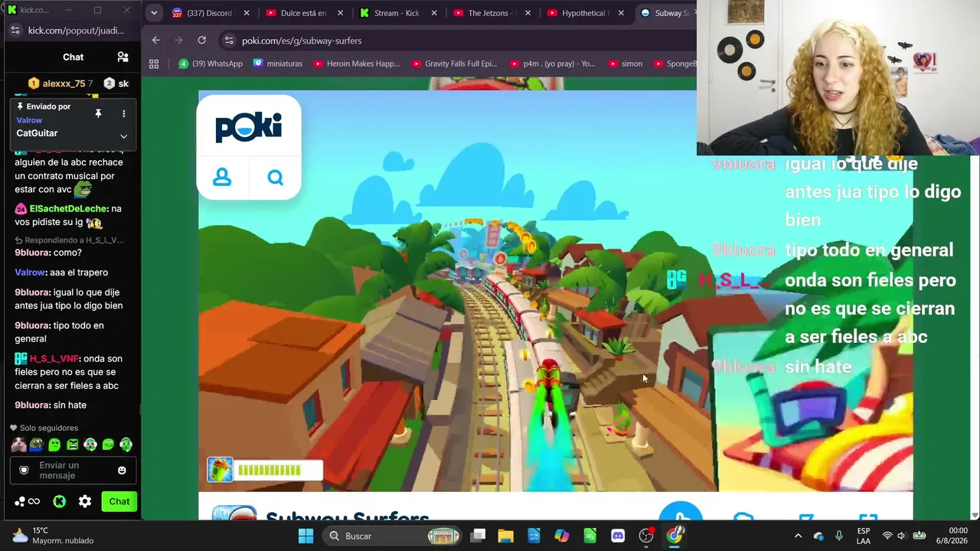The width and height of the screenshot is (980, 551).
Task: Open Copilot from the taskbar
Action: (562, 536)
